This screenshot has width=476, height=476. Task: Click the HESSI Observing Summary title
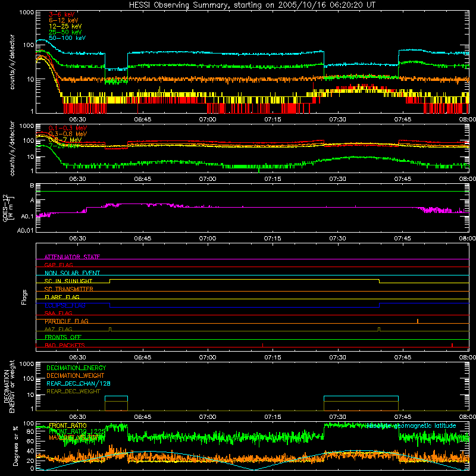(252, 5)
